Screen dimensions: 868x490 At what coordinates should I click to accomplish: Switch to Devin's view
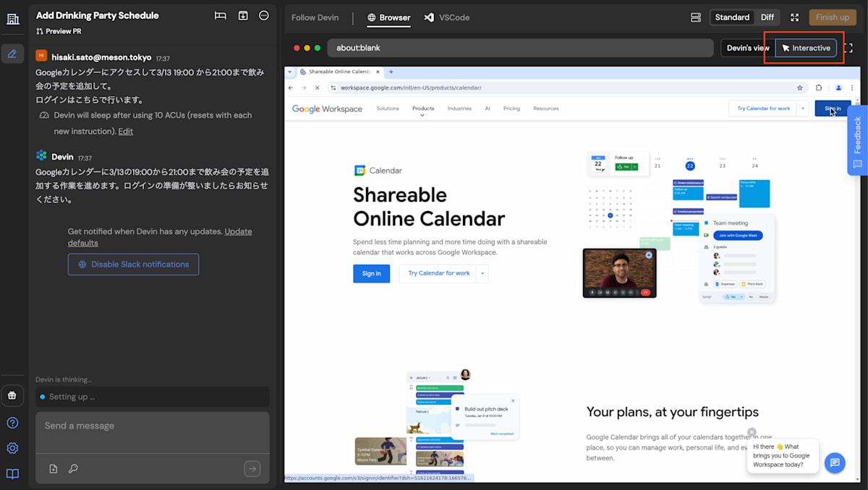coord(748,48)
